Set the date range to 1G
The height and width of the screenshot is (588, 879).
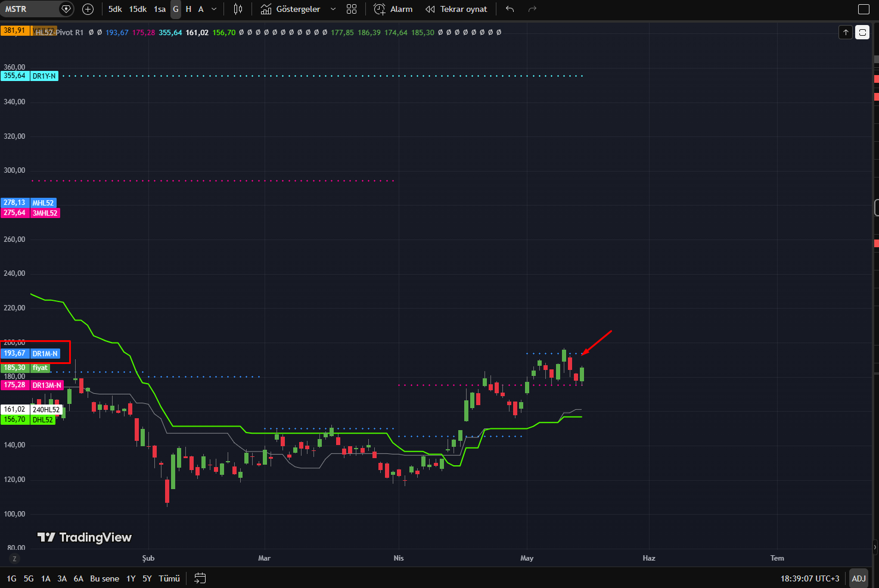(x=11, y=578)
